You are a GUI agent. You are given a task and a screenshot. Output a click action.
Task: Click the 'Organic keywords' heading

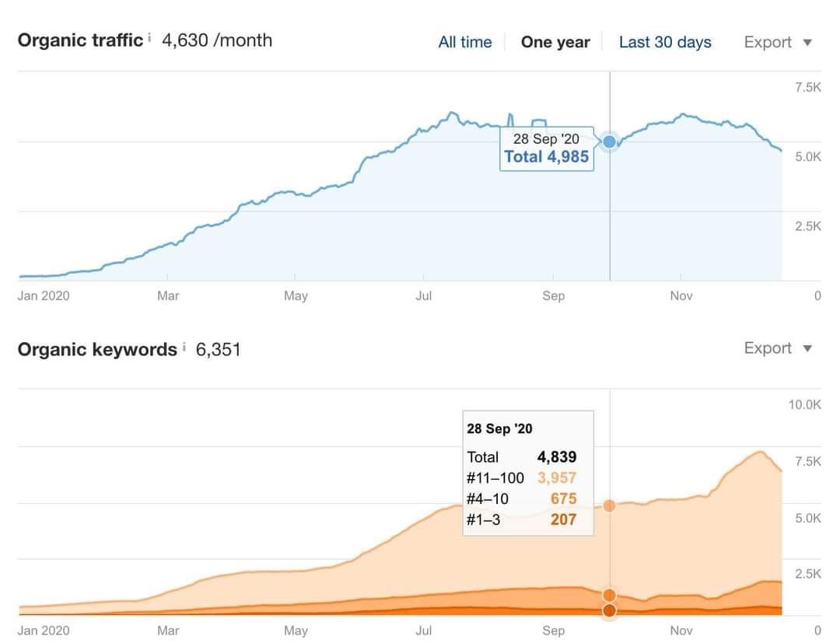tap(97, 350)
